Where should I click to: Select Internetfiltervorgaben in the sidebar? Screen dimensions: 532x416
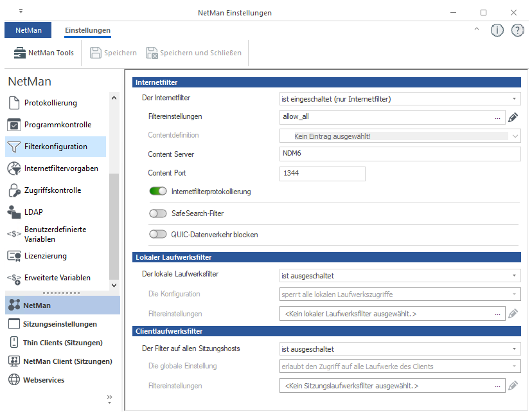[x=61, y=168]
